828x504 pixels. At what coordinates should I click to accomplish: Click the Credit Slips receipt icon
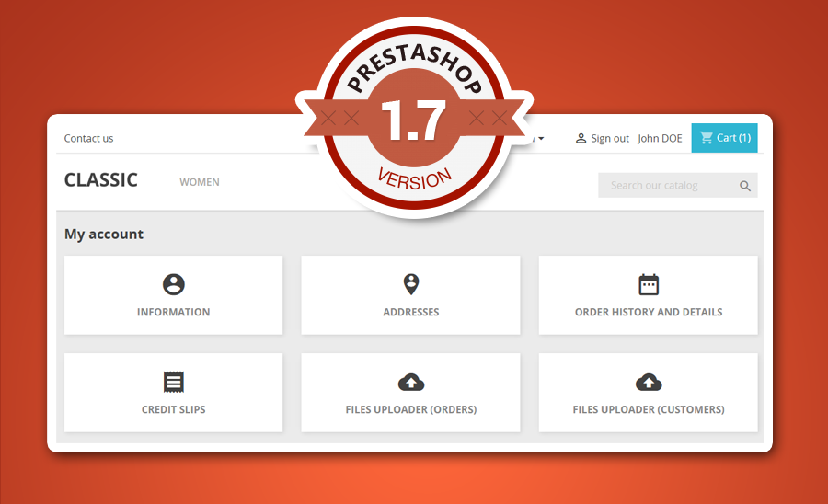(173, 382)
